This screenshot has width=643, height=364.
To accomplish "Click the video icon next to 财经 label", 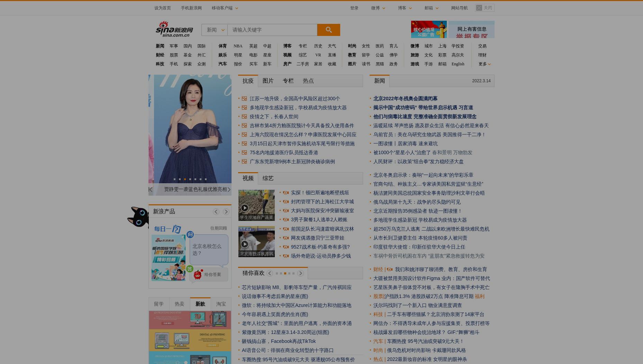I will coord(390,269).
